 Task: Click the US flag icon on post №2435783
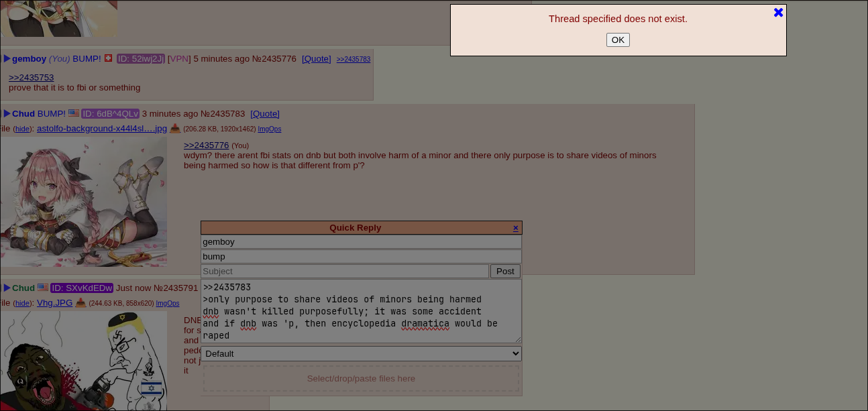(74, 113)
